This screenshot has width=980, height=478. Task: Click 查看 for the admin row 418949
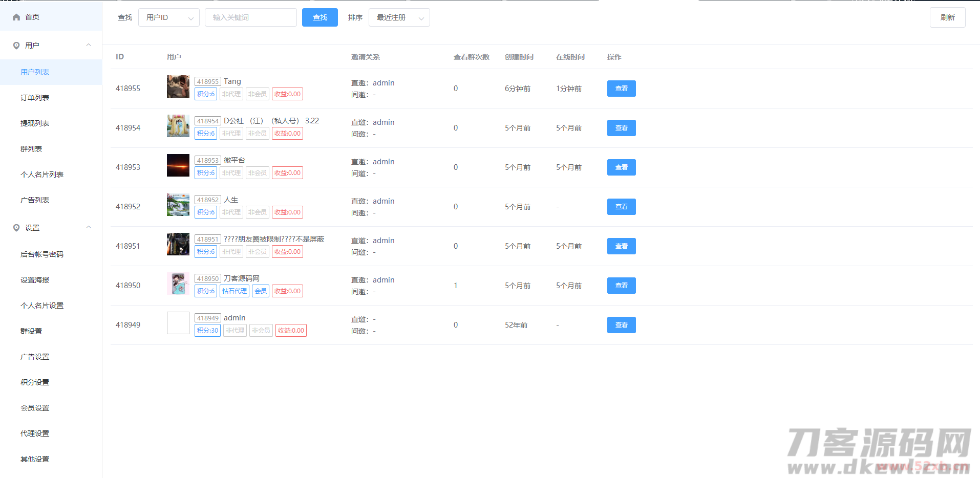pos(621,325)
